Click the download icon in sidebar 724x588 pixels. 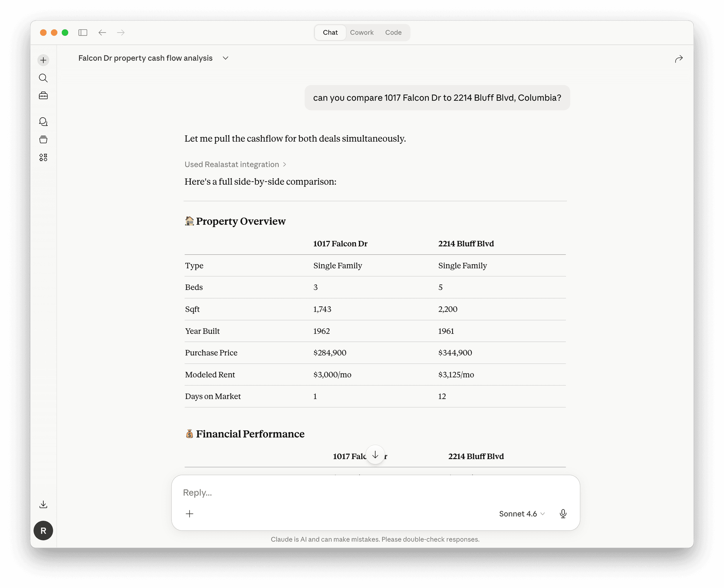tap(43, 504)
